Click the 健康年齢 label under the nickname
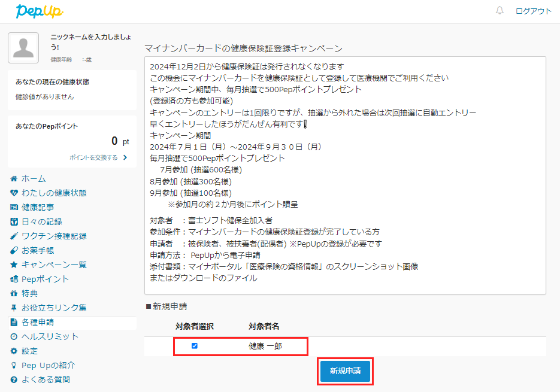Viewport: 560px width, 392px height. coord(61,60)
